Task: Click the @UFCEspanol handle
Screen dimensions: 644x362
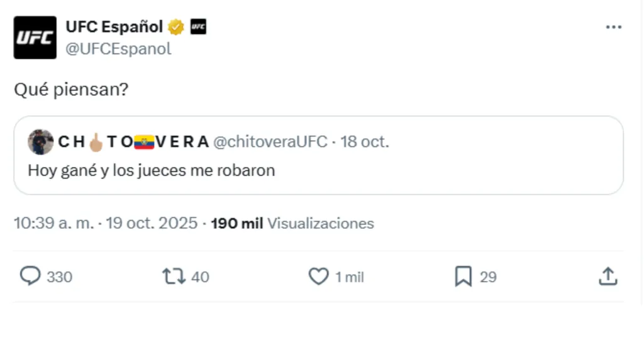Action: tap(118, 49)
